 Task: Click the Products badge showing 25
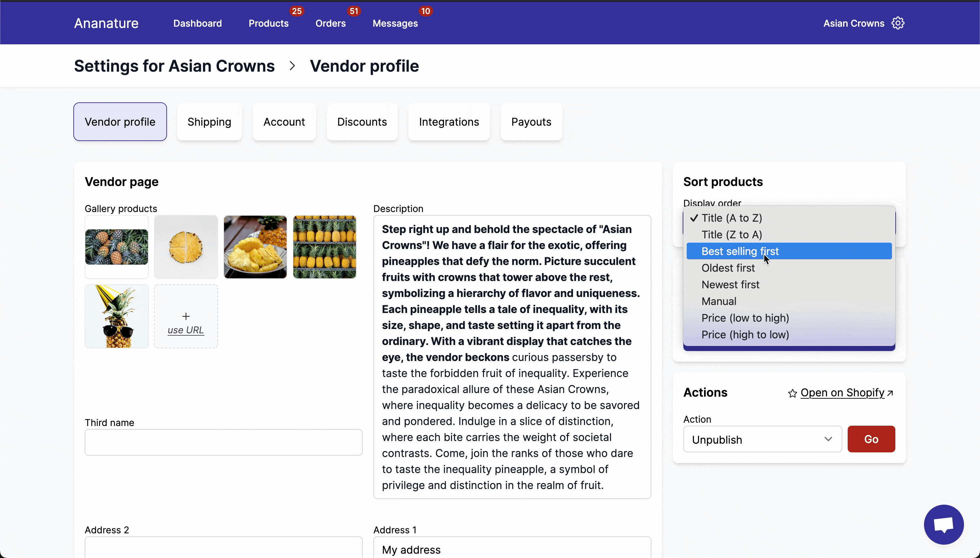pyautogui.click(x=297, y=11)
